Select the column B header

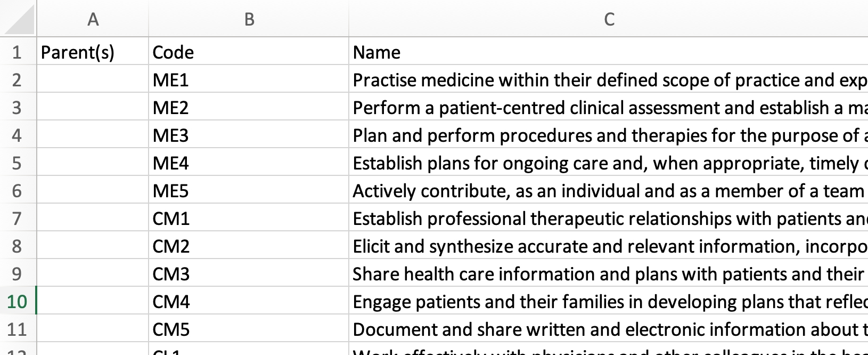pos(249,20)
